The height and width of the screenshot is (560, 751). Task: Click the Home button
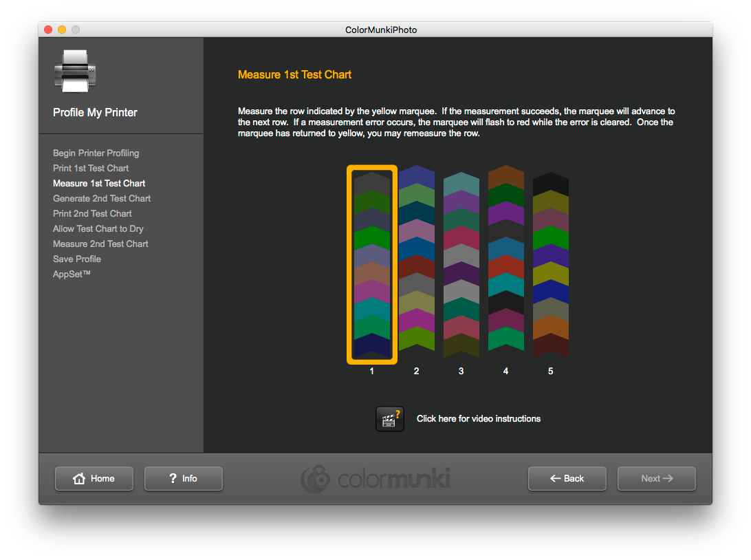coord(94,479)
